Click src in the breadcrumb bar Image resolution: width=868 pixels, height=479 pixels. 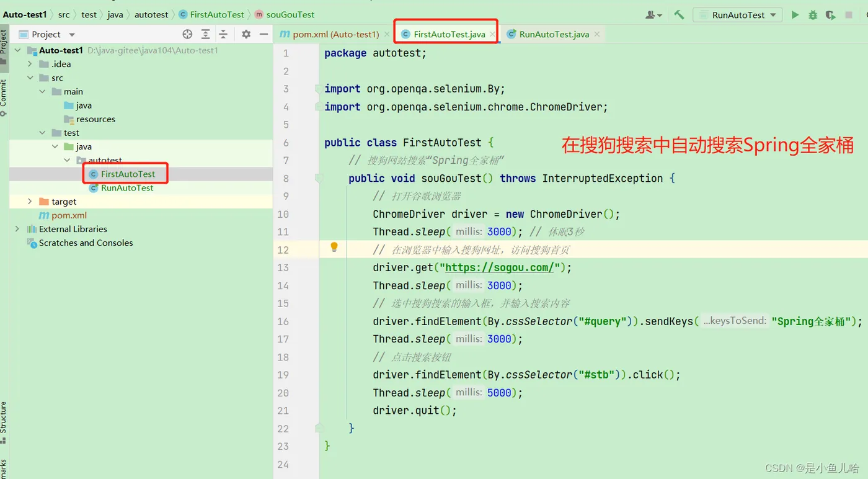point(64,14)
